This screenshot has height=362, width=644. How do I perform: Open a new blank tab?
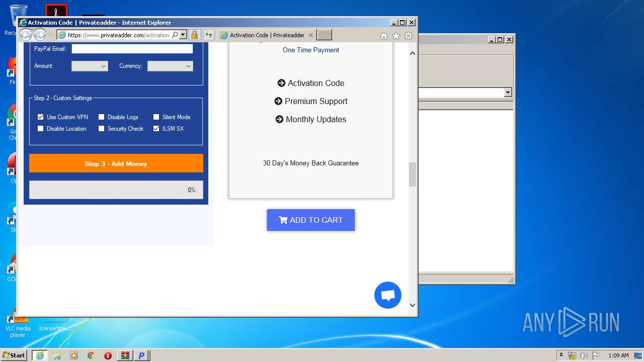click(x=325, y=35)
